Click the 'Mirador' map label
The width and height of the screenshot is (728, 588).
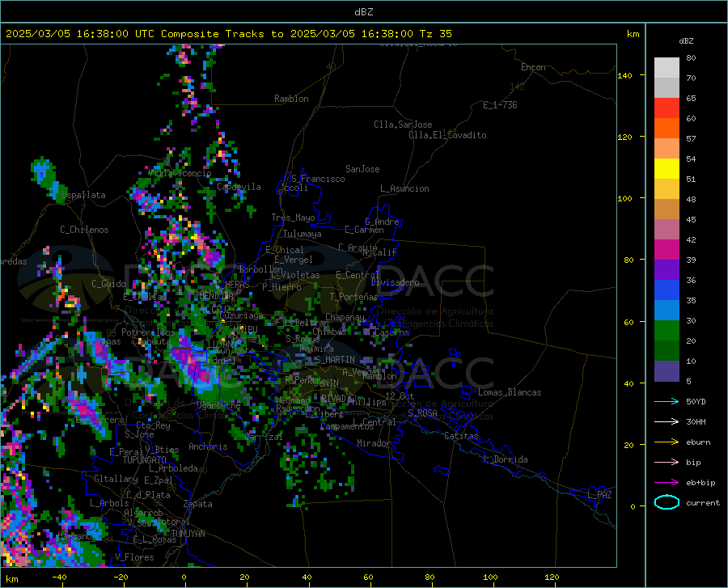[x=374, y=443]
